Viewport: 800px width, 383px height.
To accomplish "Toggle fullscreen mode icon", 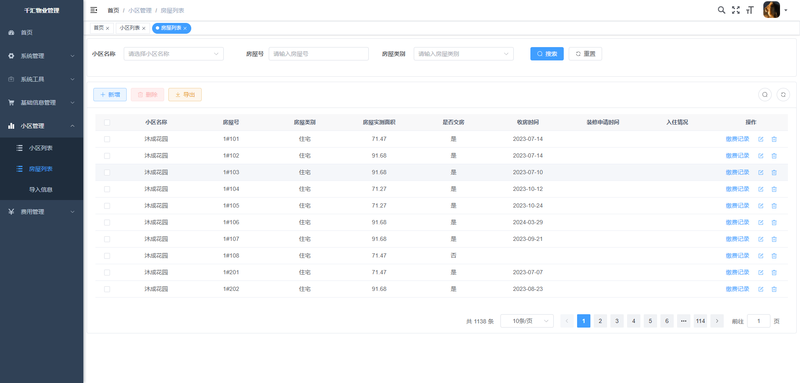I will [736, 10].
